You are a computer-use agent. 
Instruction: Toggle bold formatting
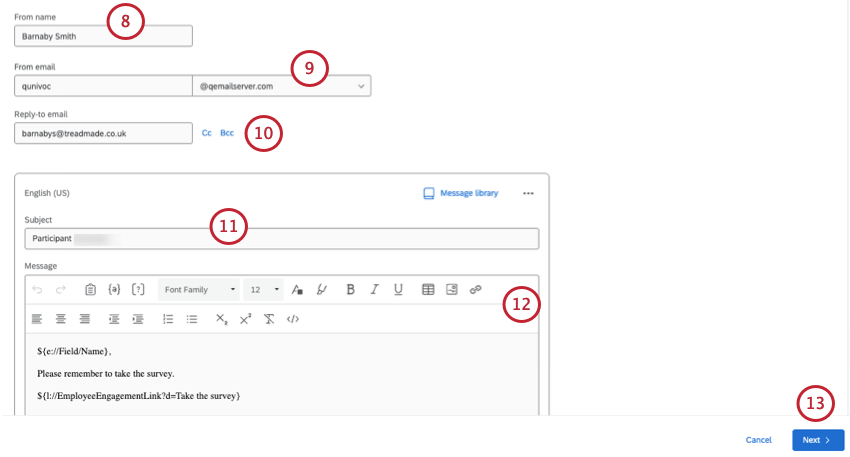[x=350, y=289]
